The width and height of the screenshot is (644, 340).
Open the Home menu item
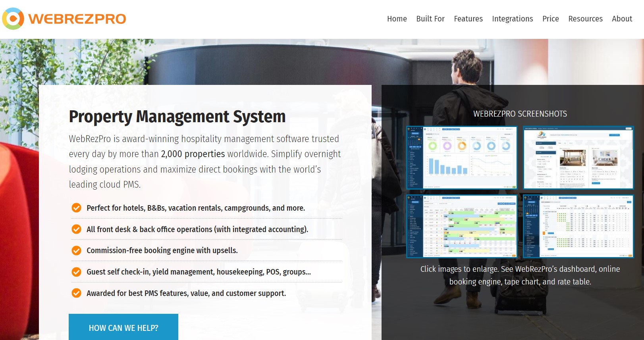click(397, 19)
